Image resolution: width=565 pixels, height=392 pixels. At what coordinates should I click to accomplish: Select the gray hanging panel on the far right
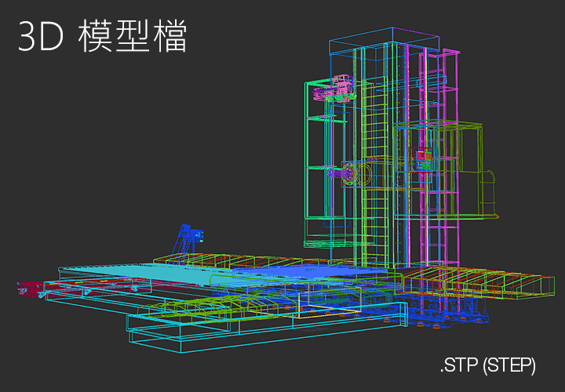click(x=488, y=192)
